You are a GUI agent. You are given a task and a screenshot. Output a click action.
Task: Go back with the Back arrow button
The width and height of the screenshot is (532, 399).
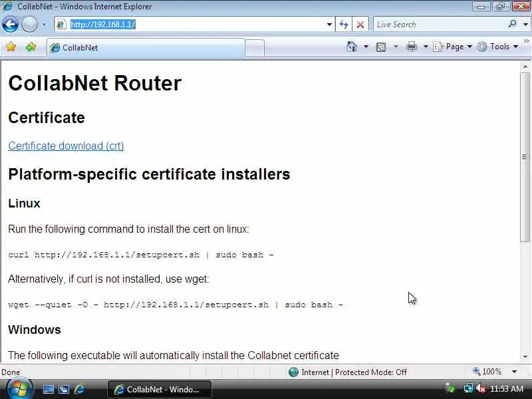(10, 25)
